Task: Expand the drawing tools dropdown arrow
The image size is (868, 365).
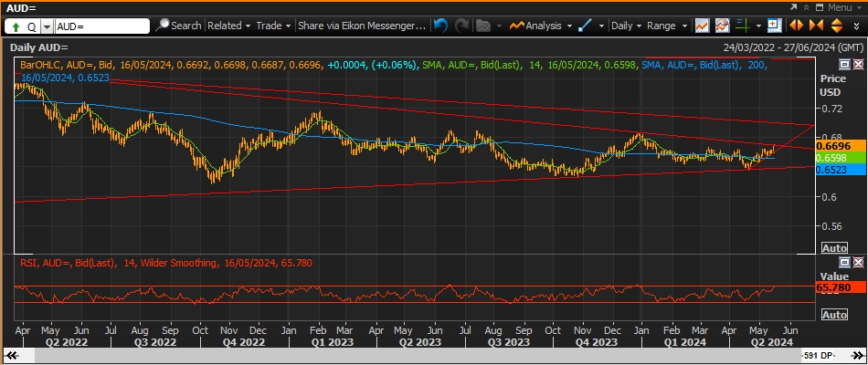Action: (x=600, y=26)
